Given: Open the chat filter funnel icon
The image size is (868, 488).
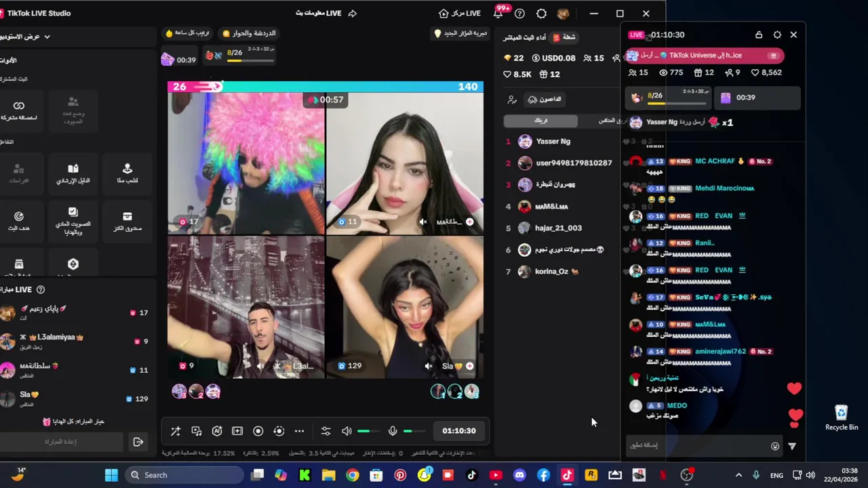Looking at the screenshot, I should tap(791, 446).
